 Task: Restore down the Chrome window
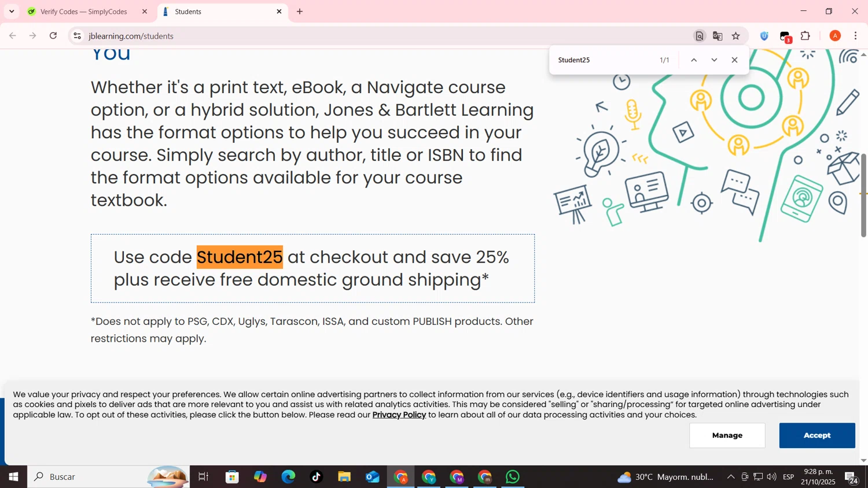click(829, 11)
